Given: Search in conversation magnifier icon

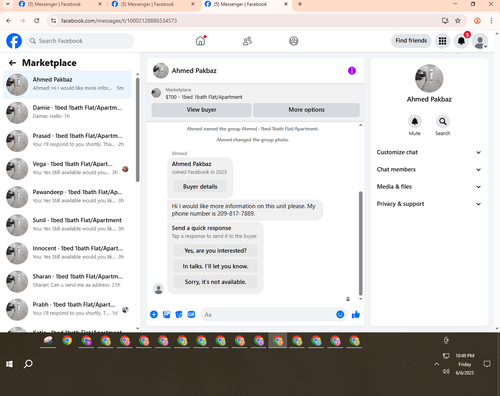Looking at the screenshot, I should pos(443,121).
